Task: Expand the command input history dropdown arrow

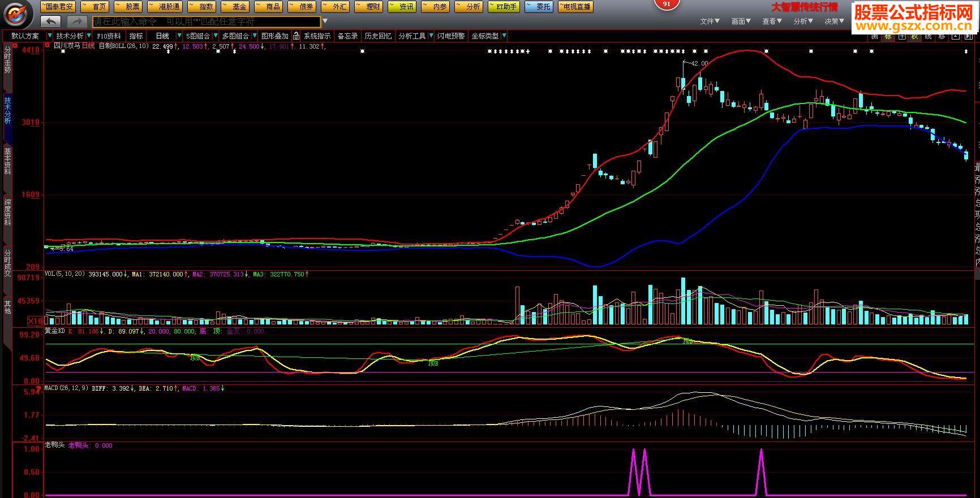Action: point(325,21)
